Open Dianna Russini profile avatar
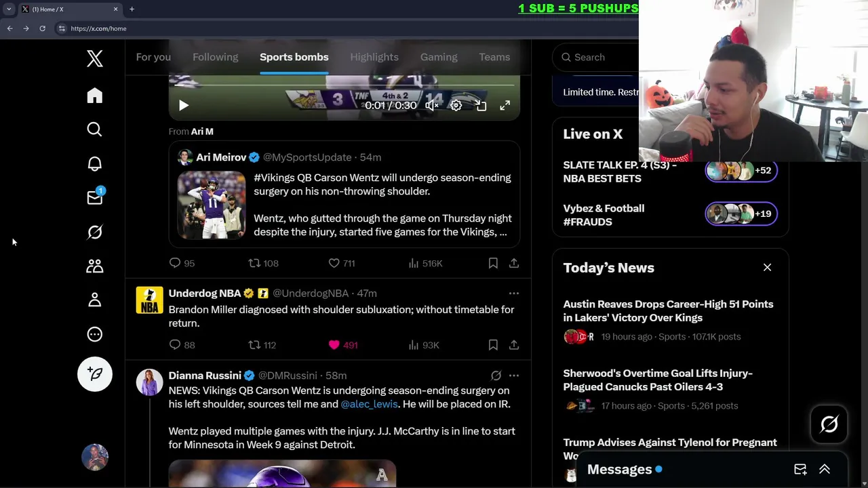868x488 pixels. [150, 382]
